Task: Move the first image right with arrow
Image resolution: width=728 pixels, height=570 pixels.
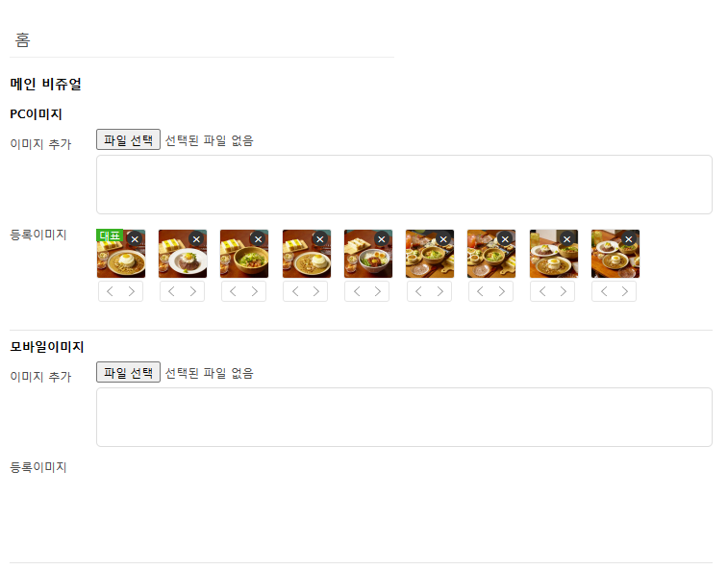Action: click(132, 291)
